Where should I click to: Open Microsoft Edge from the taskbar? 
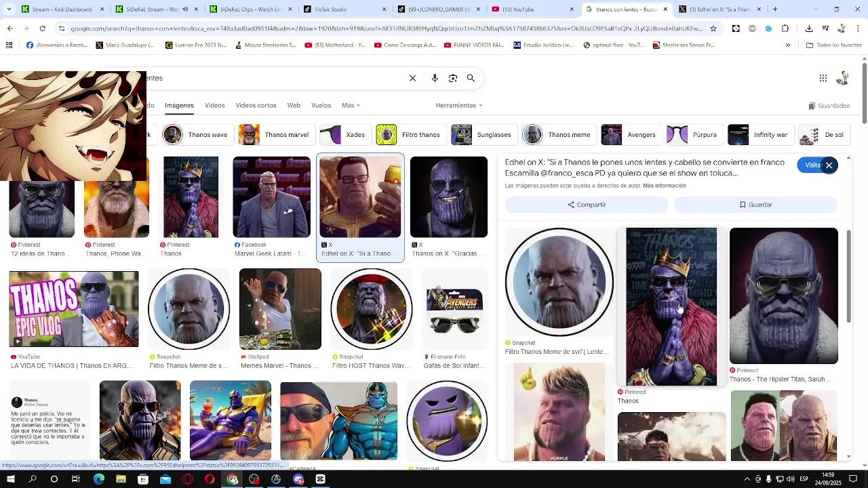coord(99,479)
